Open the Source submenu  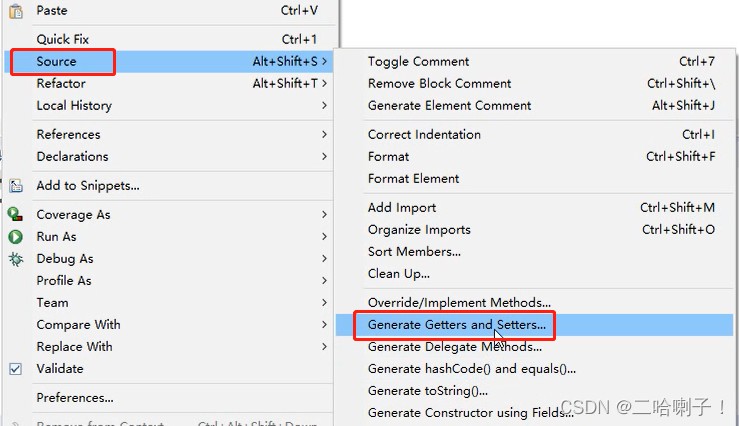57,62
